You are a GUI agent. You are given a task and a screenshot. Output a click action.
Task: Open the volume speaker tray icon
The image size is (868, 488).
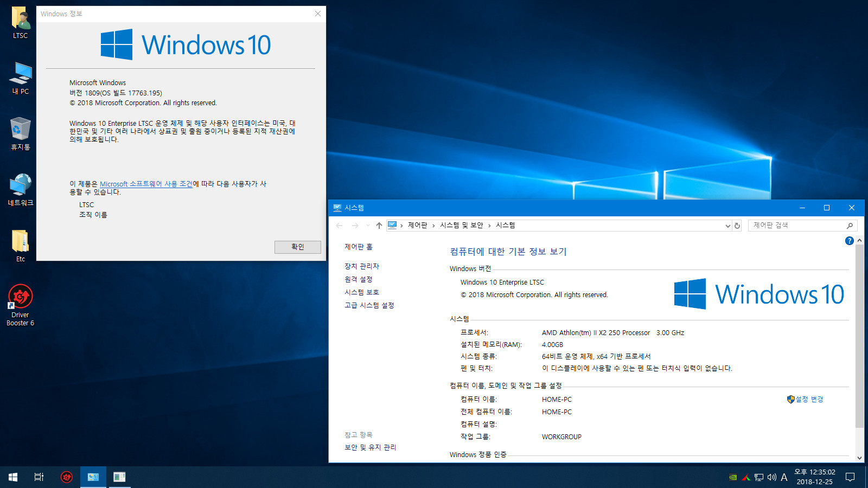[x=771, y=477]
